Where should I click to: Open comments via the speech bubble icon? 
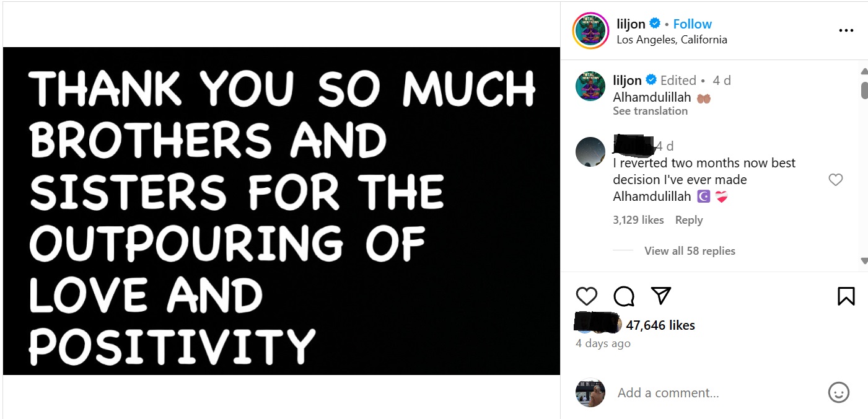coord(624,296)
